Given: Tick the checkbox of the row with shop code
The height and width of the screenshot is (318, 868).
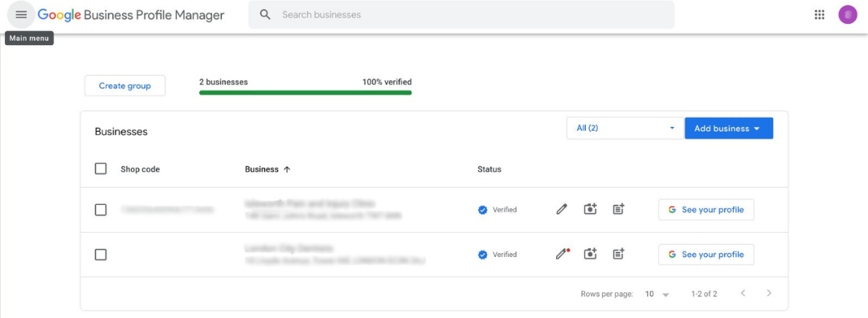Looking at the screenshot, I should [x=100, y=210].
